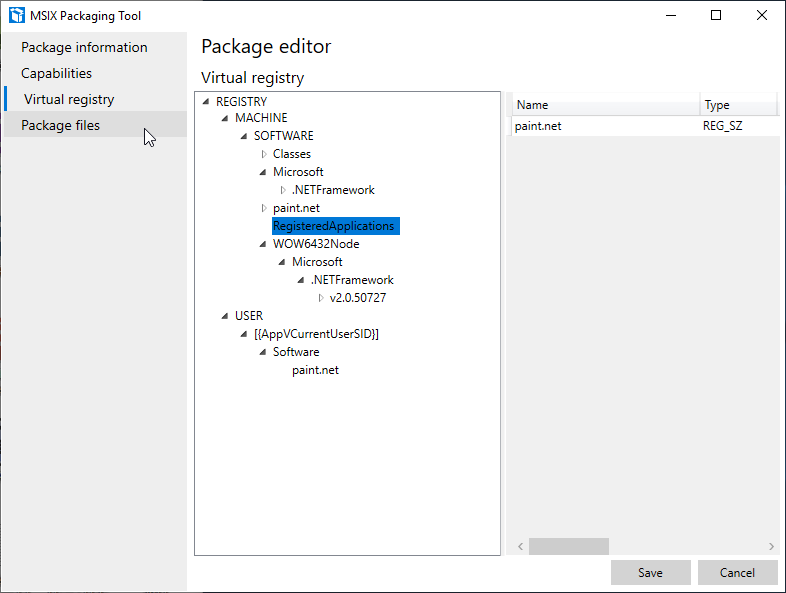Screen dimensions: 786x593
Task: Open the Package information page
Action: point(84,47)
